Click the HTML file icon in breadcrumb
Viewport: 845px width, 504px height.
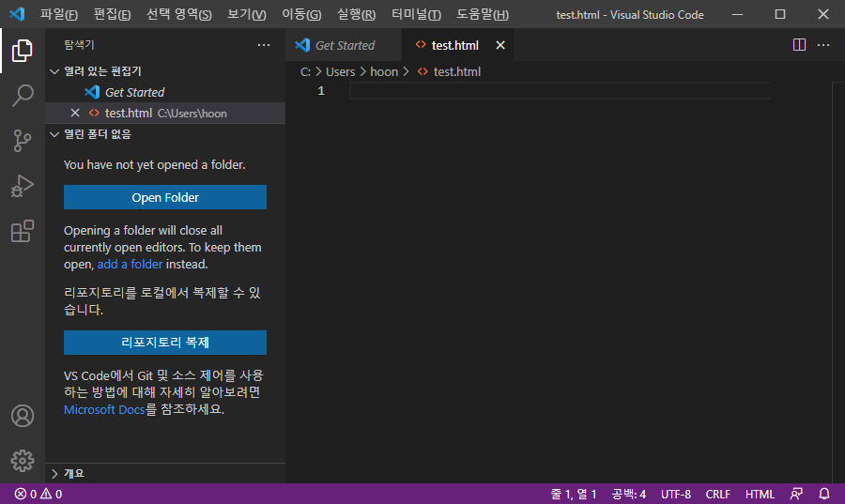tap(422, 71)
